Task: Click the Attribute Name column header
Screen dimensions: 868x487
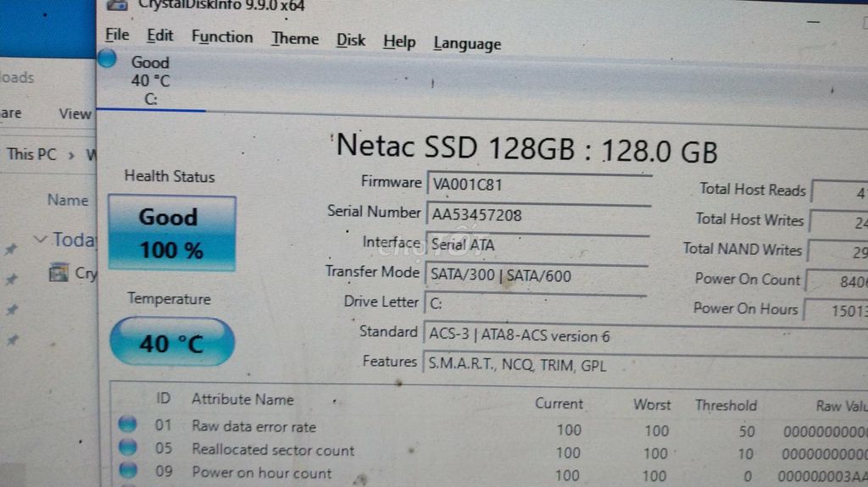Action: click(x=242, y=400)
